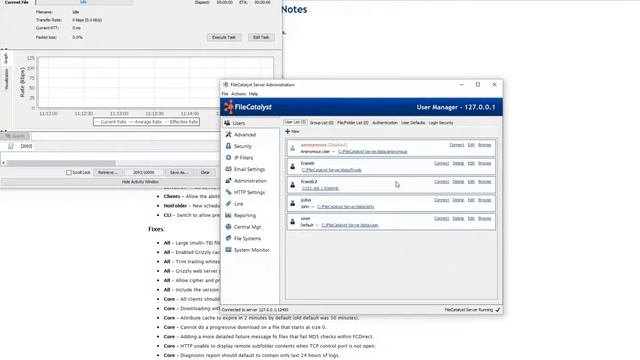Switch to the Group List tab
640x360 pixels.
pos(322,122)
